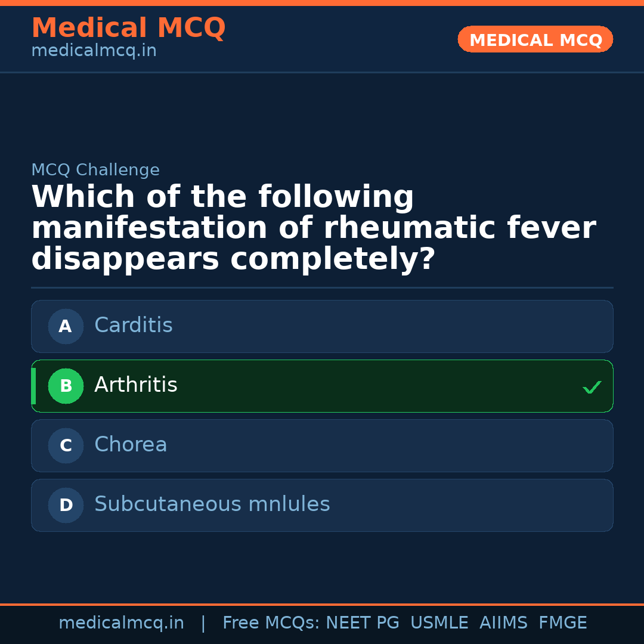This screenshot has width=644, height=644.
Task: Click the orange MEDICAL MCQ badge
Action: tap(535, 39)
